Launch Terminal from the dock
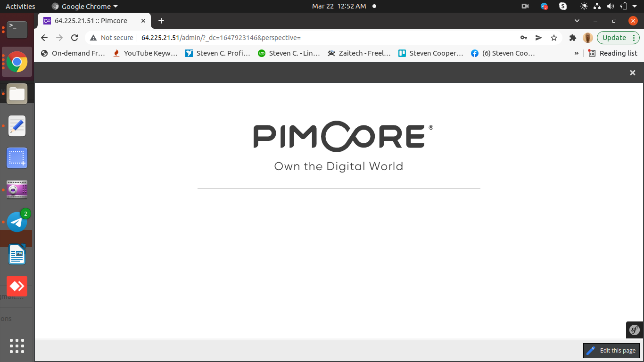The height and width of the screenshot is (362, 644). [17, 29]
